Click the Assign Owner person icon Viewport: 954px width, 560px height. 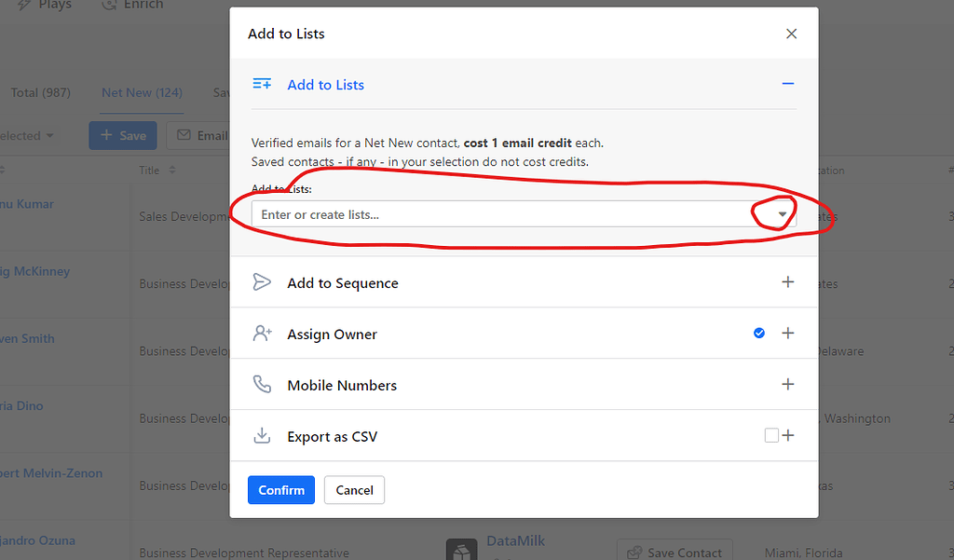[263, 333]
